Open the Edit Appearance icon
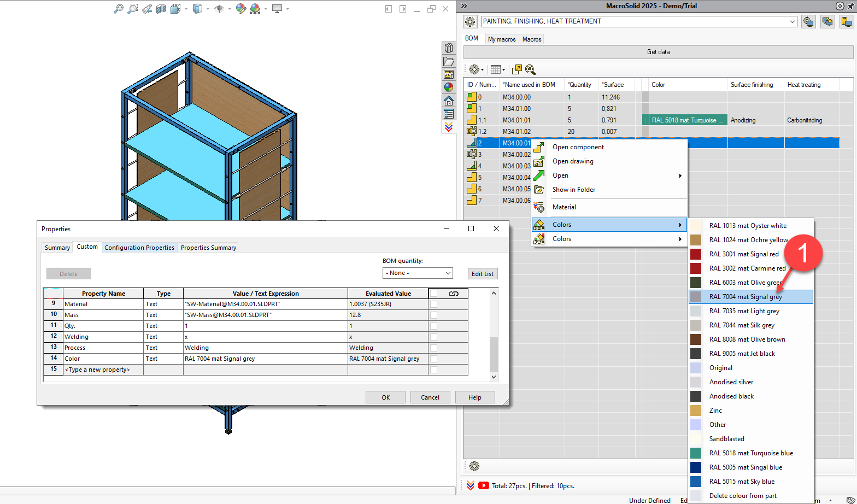This screenshot has width=857, height=504. coord(241,9)
